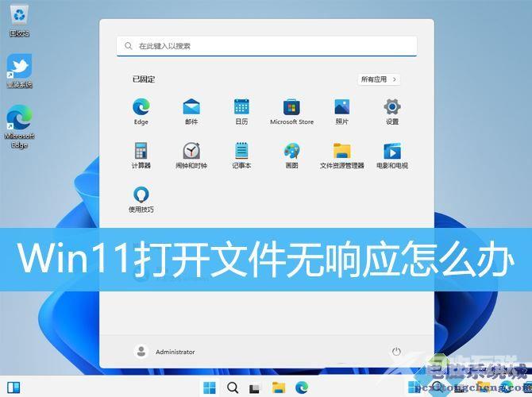Open the bird-icon desktop shortcut
The width and height of the screenshot is (532, 397).
pyautogui.click(x=19, y=71)
